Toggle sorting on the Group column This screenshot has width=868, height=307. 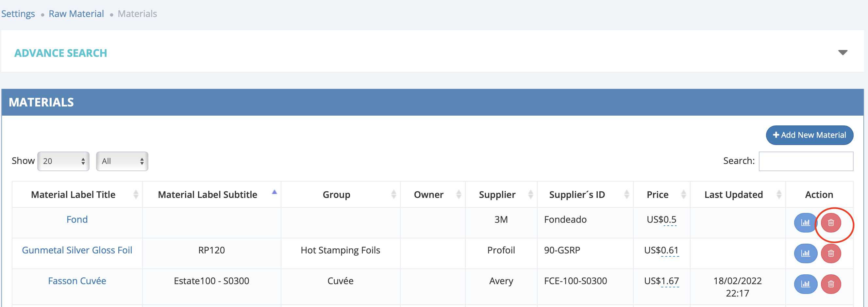click(393, 194)
